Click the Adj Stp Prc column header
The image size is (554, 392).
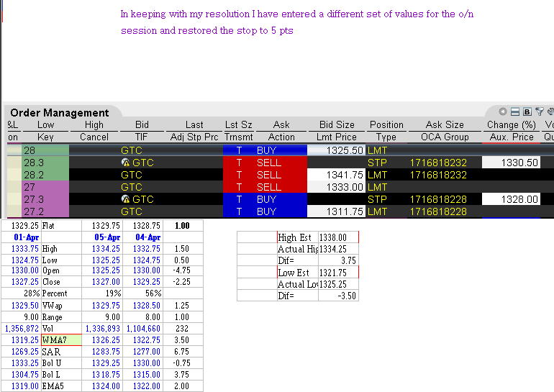[194, 137]
